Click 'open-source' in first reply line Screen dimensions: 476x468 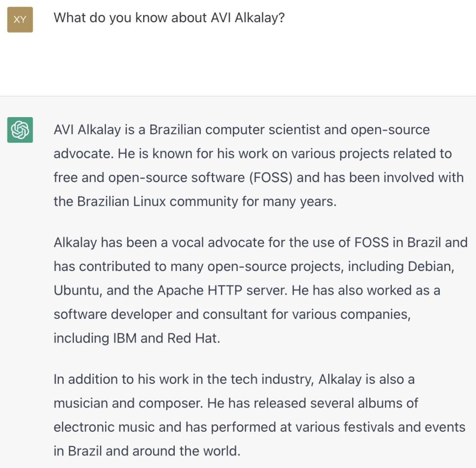pos(390,130)
